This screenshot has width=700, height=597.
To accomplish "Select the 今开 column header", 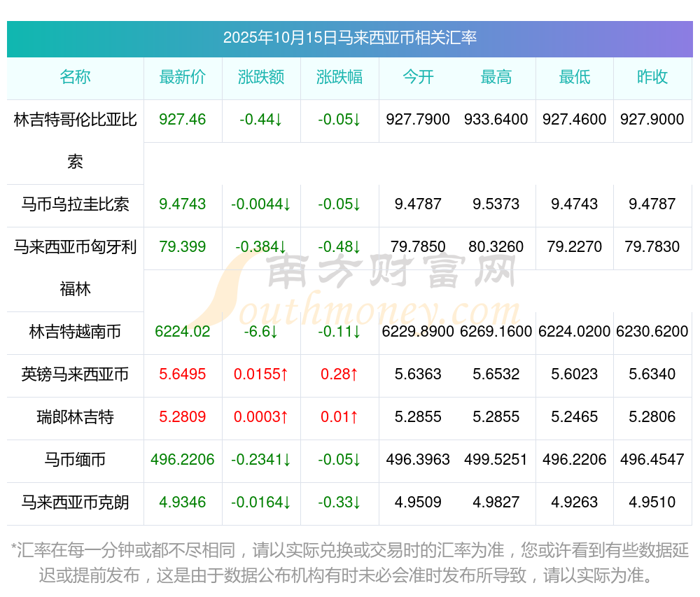I will (x=418, y=77).
